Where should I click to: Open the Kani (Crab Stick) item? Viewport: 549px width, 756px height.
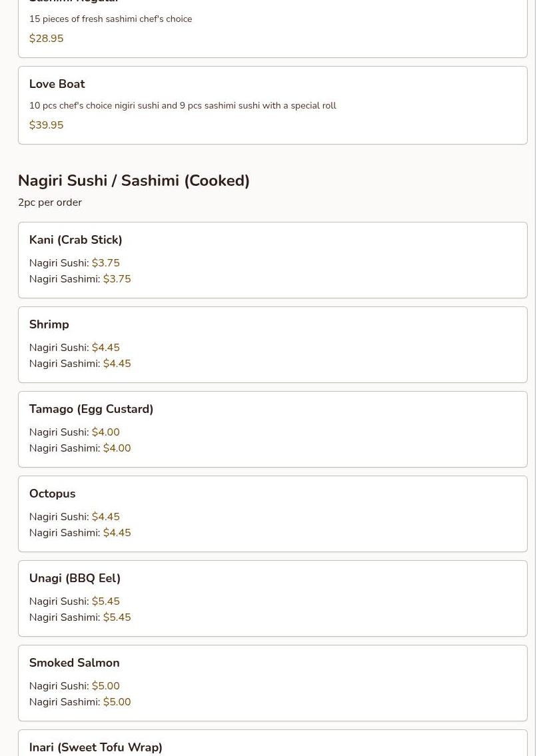75,240
